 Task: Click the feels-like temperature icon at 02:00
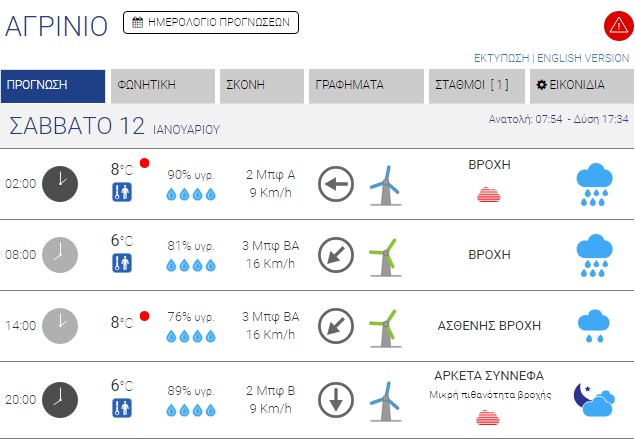(x=122, y=193)
